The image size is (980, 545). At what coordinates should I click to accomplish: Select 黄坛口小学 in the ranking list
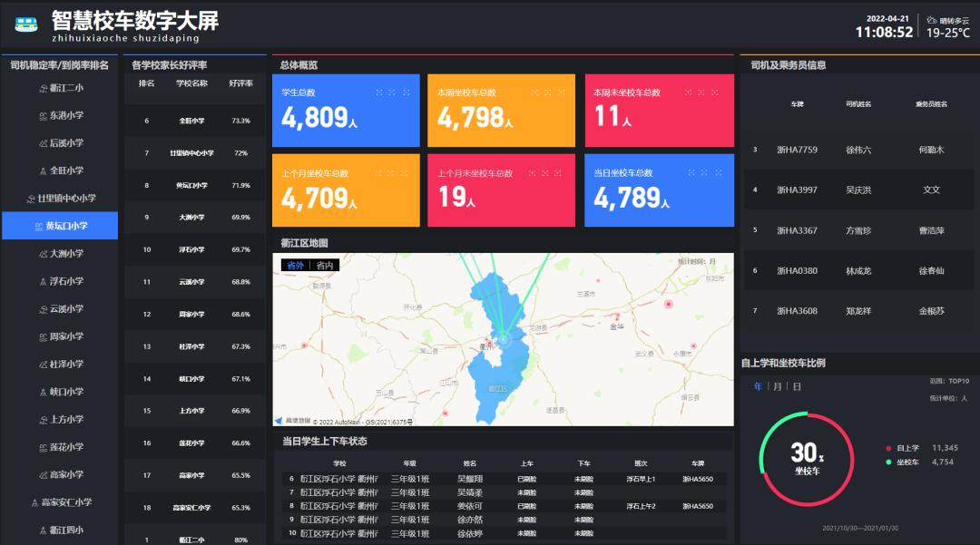60,226
